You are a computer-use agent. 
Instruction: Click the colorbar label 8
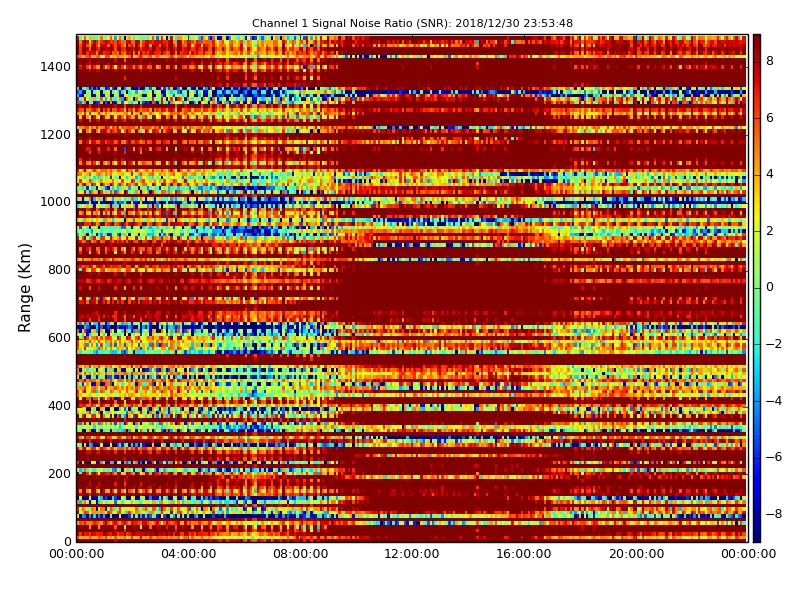(770, 61)
